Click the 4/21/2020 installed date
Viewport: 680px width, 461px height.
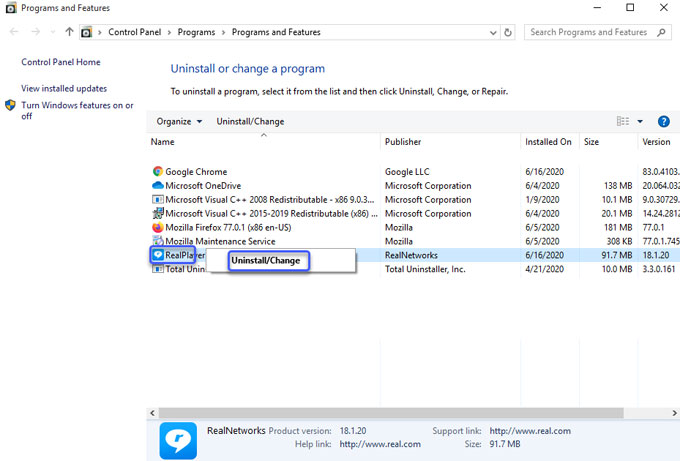coord(544,269)
